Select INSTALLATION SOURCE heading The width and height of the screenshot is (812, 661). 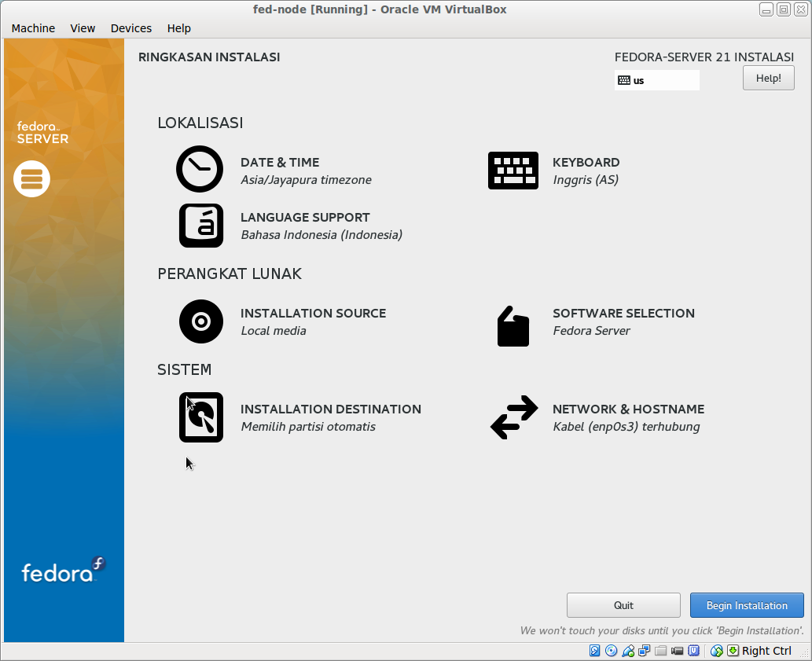point(314,313)
